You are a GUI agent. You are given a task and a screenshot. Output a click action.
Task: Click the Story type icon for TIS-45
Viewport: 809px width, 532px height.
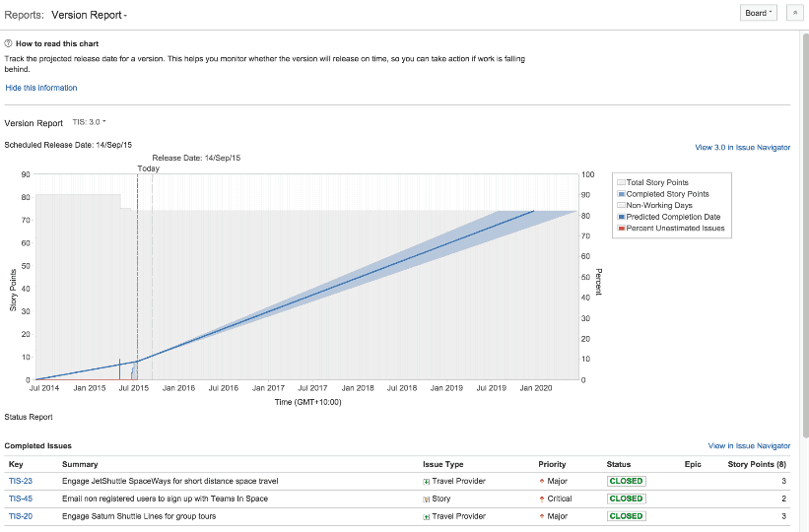coord(427,499)
